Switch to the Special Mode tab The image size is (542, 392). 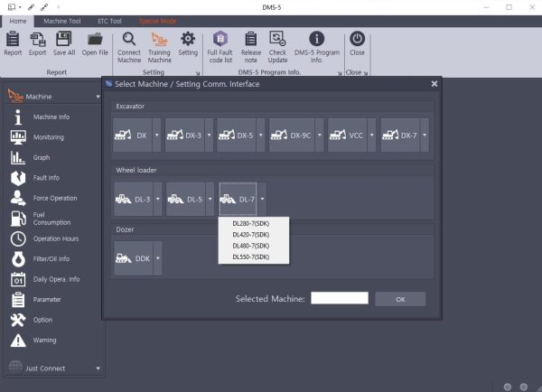(157, 21)
